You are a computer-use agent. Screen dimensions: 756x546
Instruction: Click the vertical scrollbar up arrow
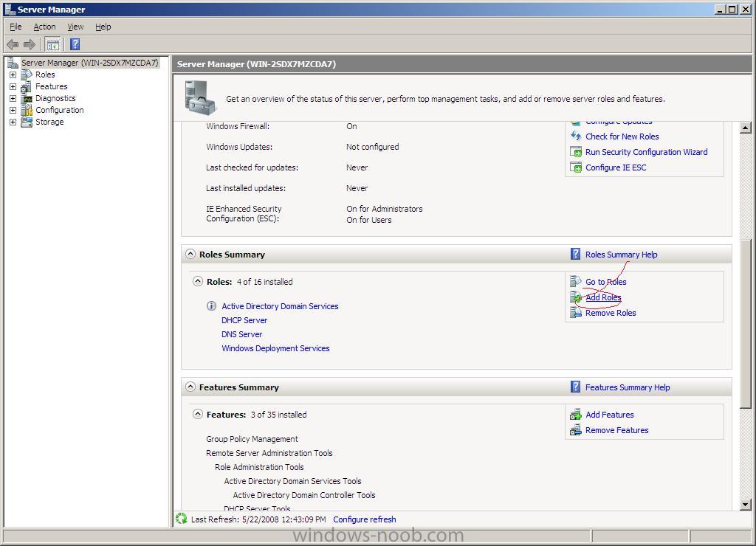[x=746, y=128]
